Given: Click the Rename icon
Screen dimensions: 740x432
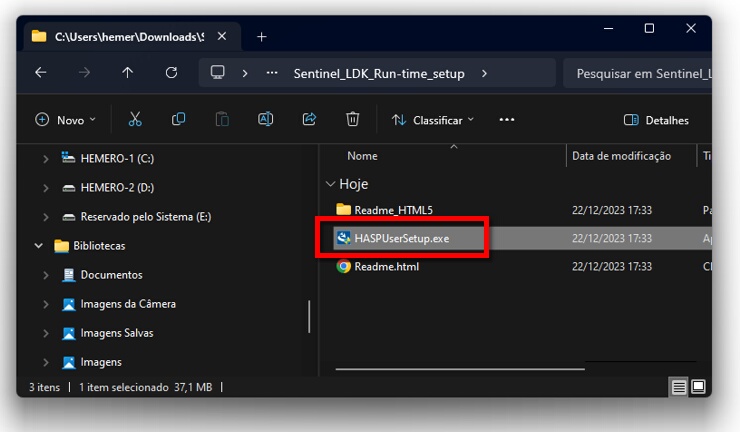Looking at the screenshot, I should (x=265, y=119).
